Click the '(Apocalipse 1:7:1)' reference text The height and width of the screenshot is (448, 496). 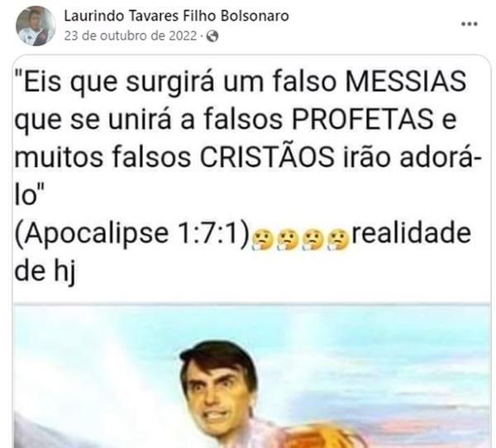coord(132,235)
